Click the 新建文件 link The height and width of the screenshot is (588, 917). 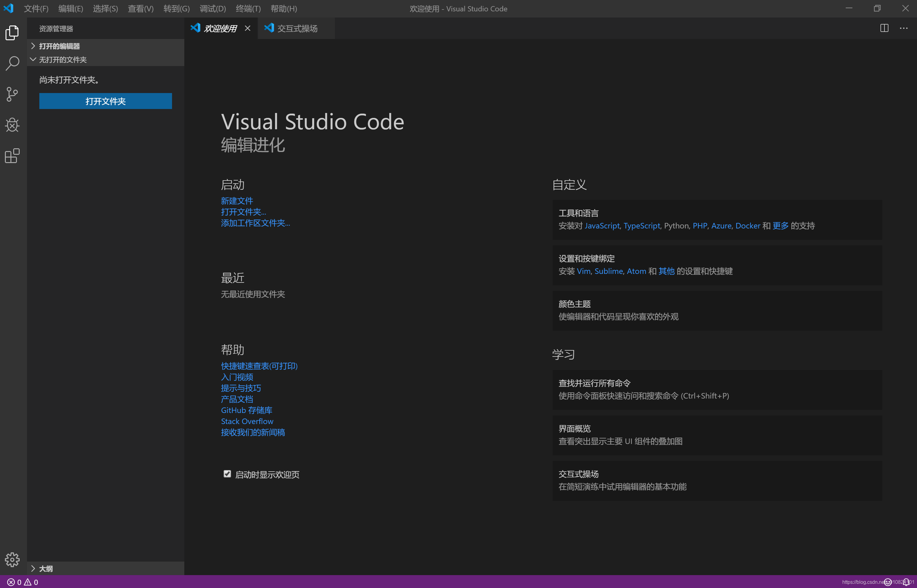click(x=237, y=201)
